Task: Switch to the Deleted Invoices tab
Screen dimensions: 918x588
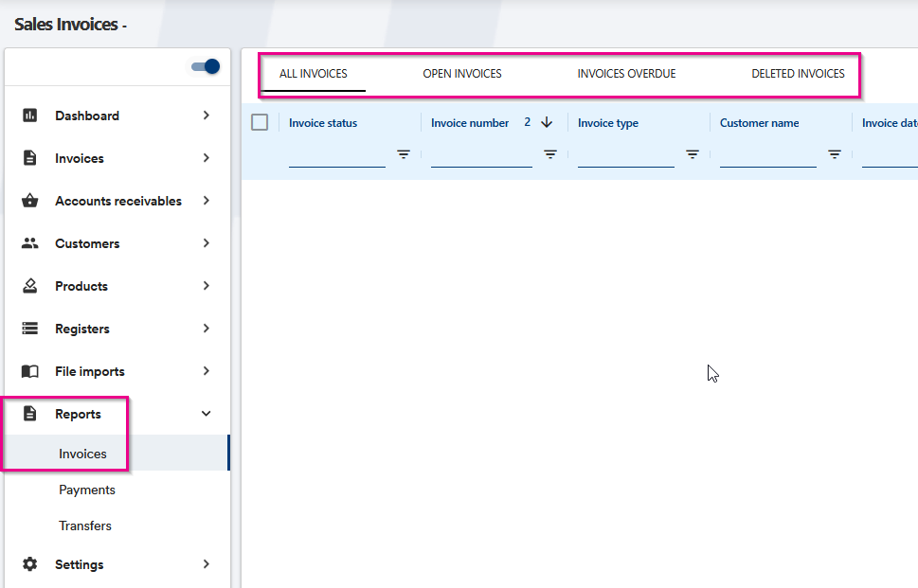Action: point(798,74)
